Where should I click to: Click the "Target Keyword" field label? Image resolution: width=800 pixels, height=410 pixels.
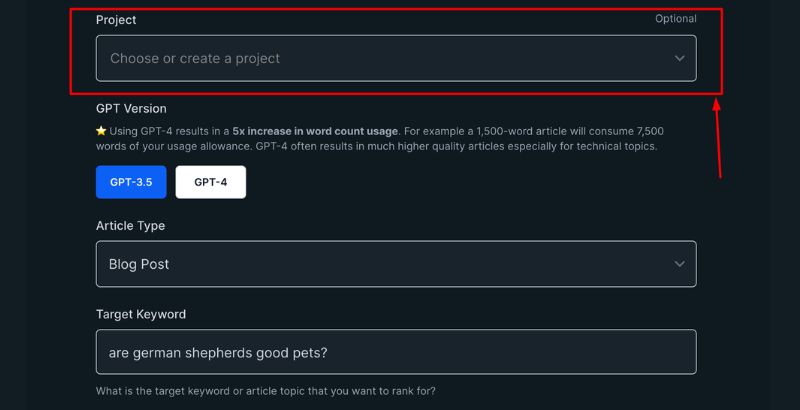(141, 314)
